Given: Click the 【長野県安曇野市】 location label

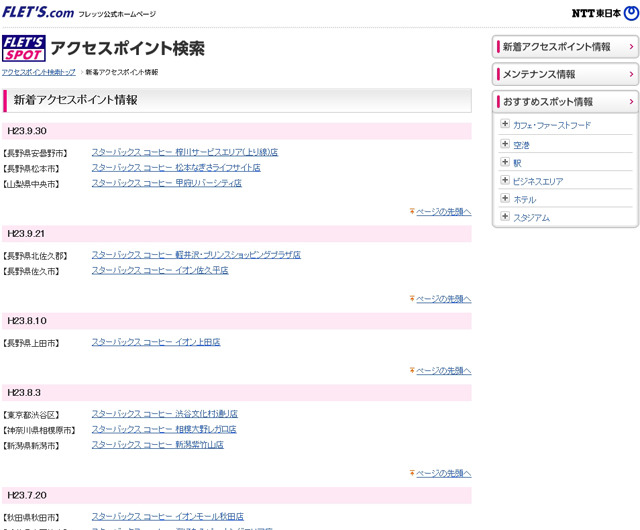Looking at the screenshot, I should tap(35, 154).
